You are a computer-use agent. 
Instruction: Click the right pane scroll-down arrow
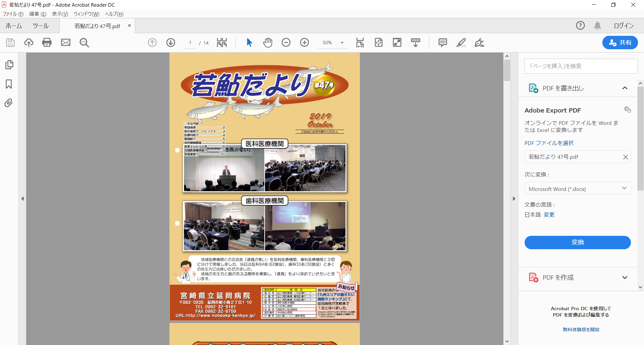coord(640,287)
